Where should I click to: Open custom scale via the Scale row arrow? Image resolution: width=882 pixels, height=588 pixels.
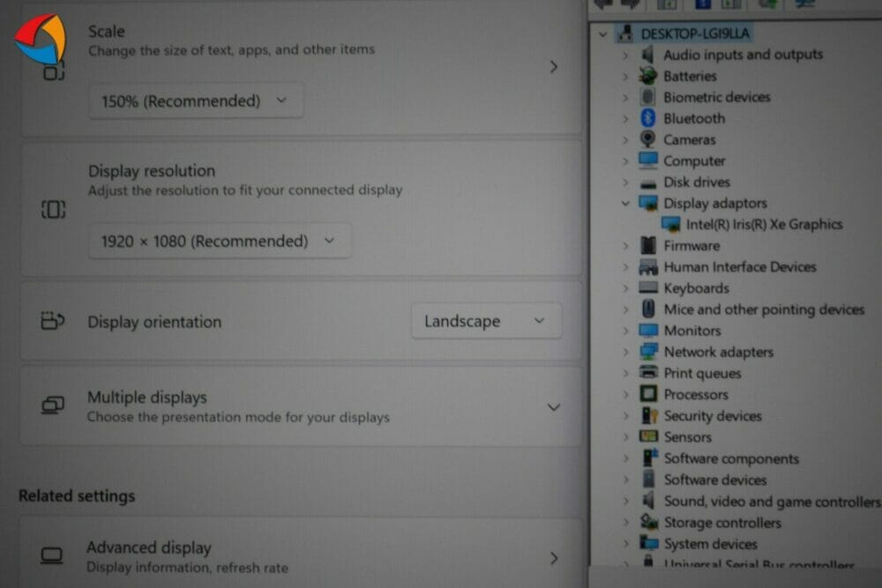[x=554, y=67]
